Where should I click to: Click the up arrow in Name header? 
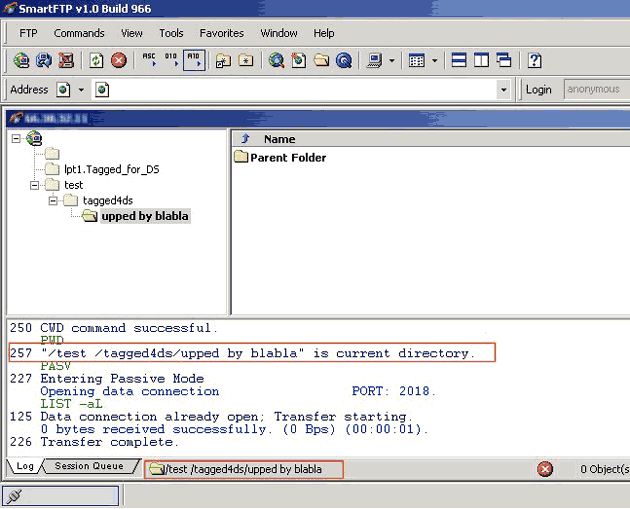click(245, 139)
